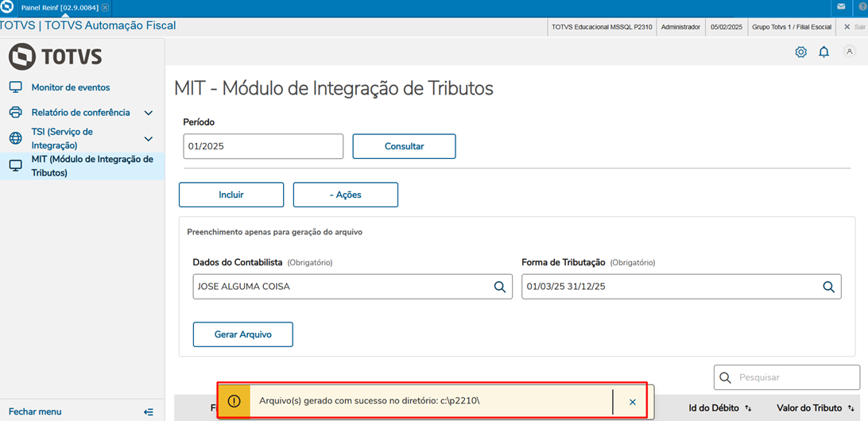Click the Incluir button
This screenshot has width=868, height=421.
coord(231,195)
